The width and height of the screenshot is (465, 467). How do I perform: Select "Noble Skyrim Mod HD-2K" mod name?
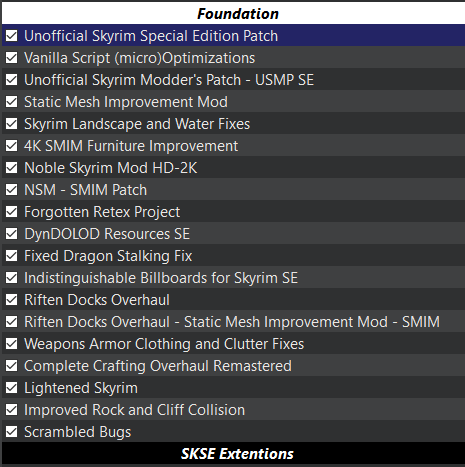[111, 168]
